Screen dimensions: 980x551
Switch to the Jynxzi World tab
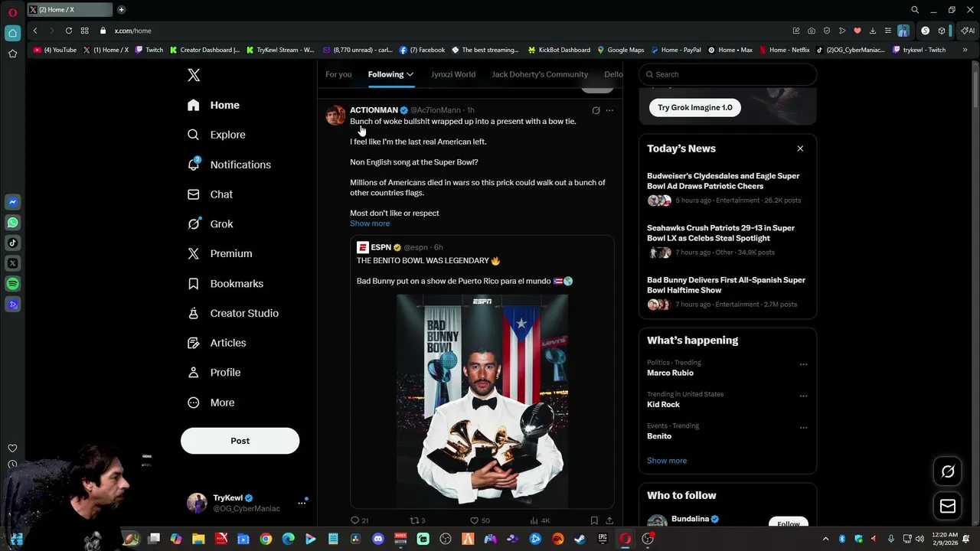click(453, 74)
